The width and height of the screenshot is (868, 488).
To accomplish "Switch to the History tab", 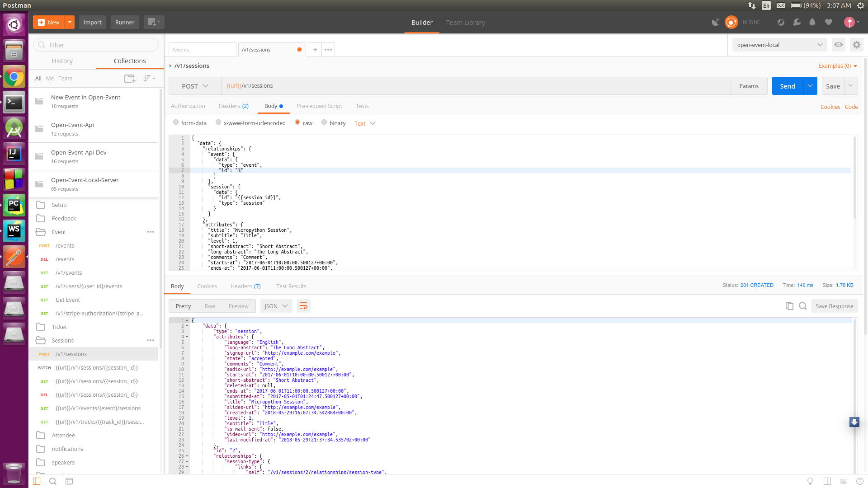I will point(62,61).
